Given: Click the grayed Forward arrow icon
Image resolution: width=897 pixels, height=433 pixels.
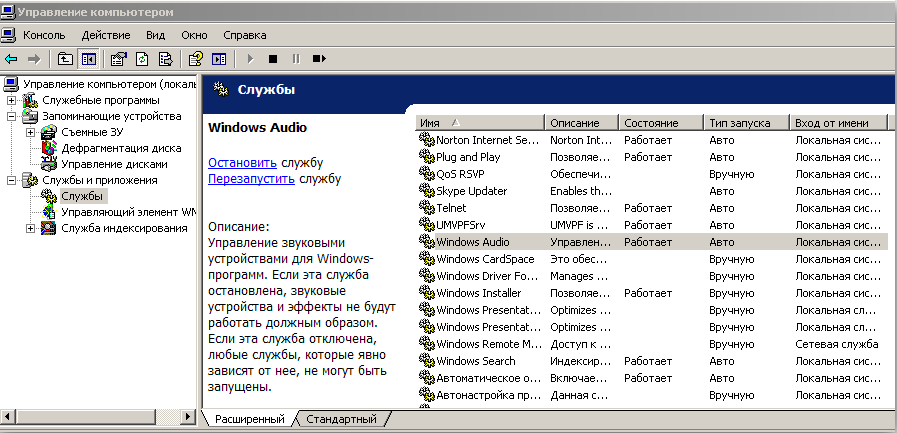Looking at the screenshot, I should click(34, 58).
